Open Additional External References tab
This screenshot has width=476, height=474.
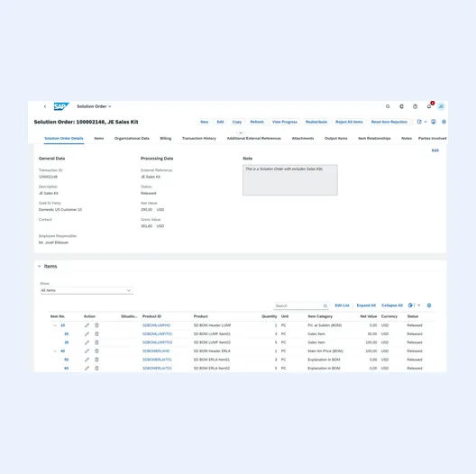(254, 139)
